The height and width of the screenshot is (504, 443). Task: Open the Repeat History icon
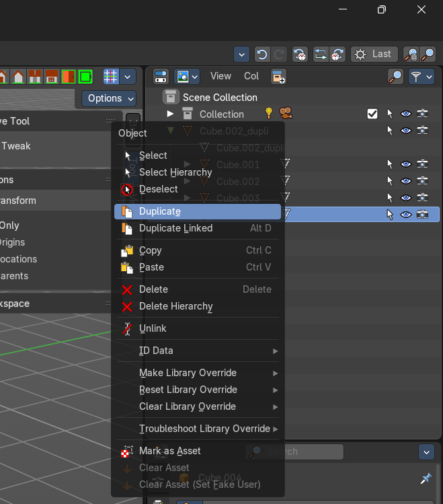(337, 55)
